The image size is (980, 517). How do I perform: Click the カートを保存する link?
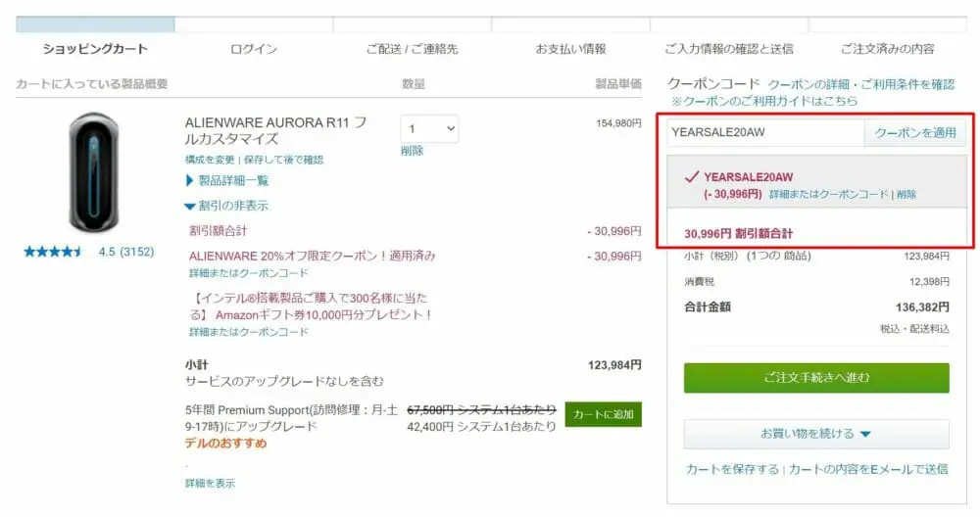[x=732, y=469]
